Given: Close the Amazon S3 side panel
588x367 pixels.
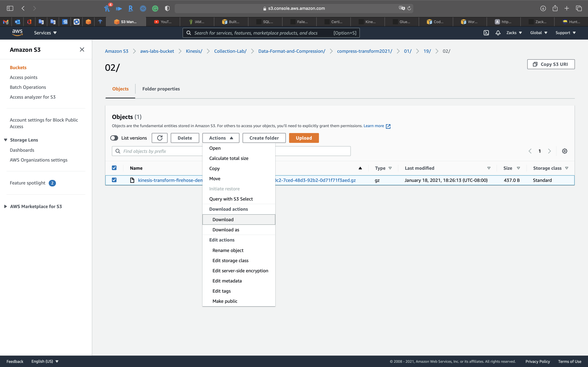Looking at the screenshot, I should click(x=82, y=49).
